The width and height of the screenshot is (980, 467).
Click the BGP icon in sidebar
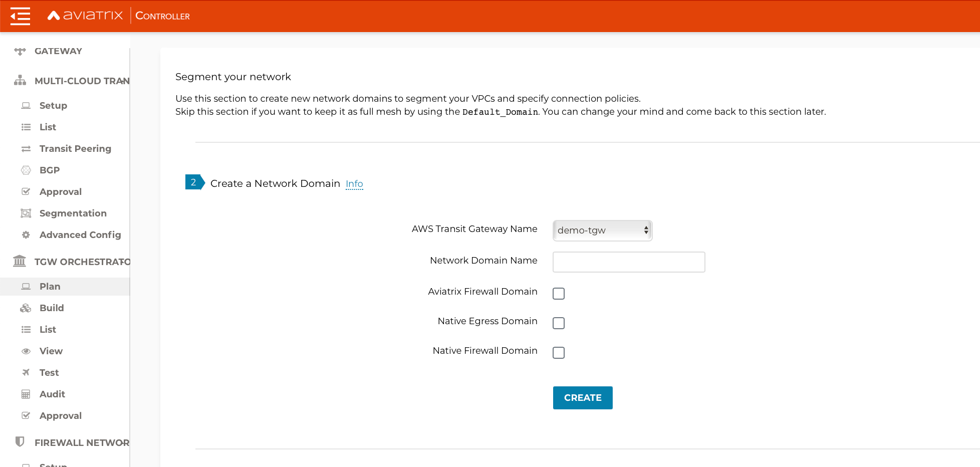click(x=26, y=170)
